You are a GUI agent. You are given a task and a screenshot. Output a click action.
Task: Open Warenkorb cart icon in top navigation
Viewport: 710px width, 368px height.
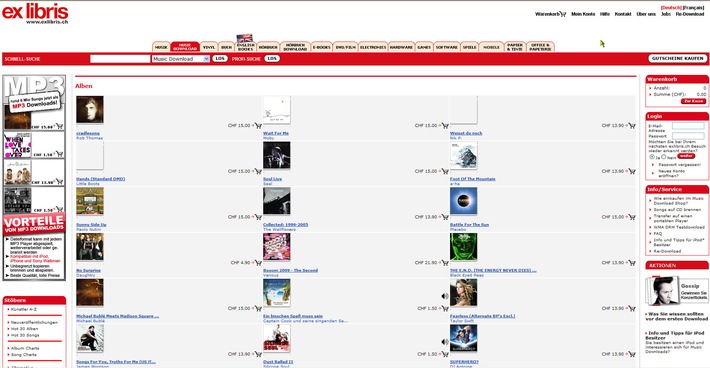[x=563, y=14]
